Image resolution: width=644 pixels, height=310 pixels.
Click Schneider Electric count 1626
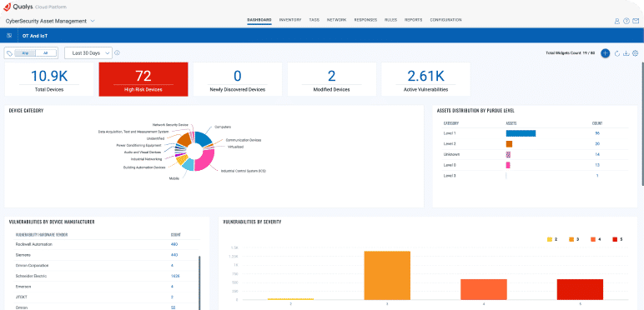point(175,277)
